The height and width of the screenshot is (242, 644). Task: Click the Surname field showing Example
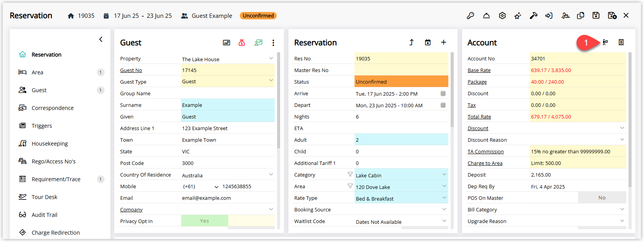[x=228, y=105]
